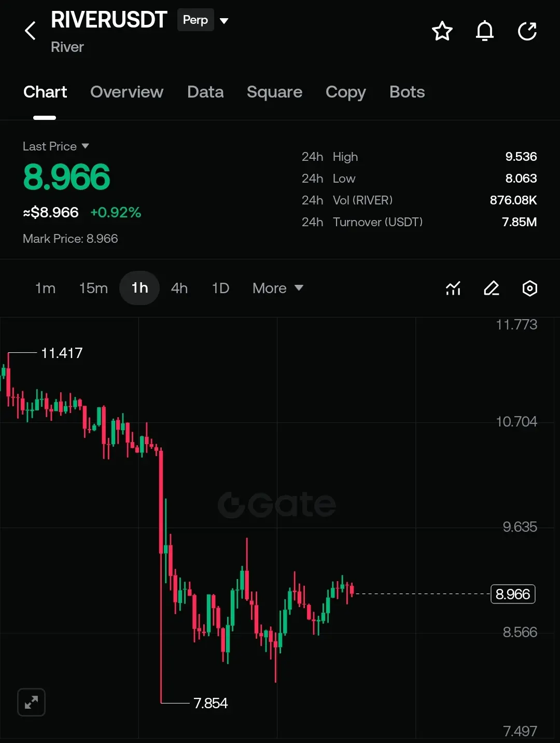Open price alert bell icon
This screenshot has width=560, height=743.
pyautogui.click(x=485, y=31)
